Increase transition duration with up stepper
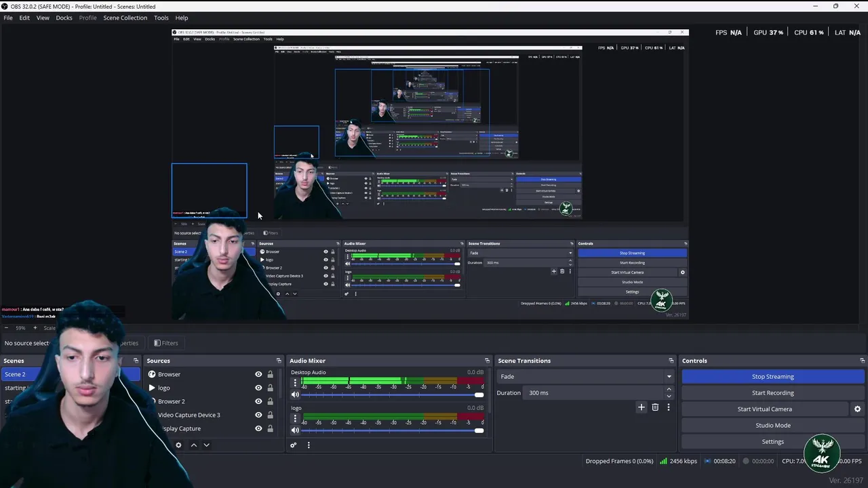This screenshot has height=488, width=868. click(669, 390)
